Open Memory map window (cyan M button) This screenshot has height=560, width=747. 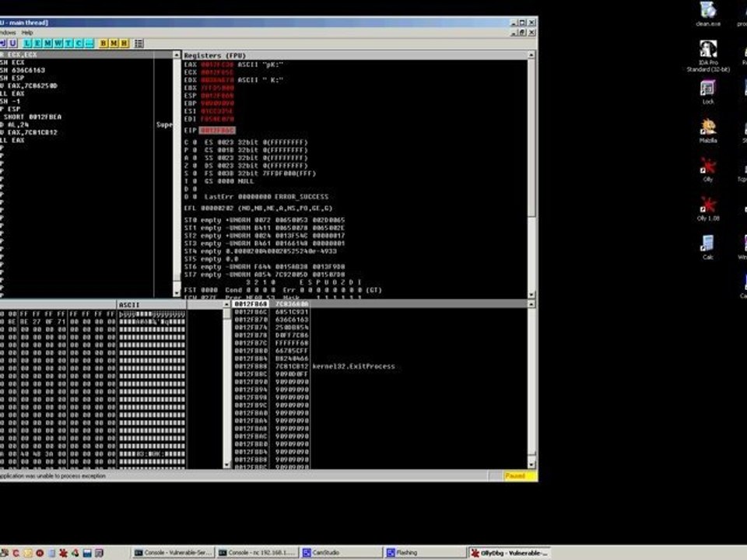pyautogui.click(x=48, y=44)
